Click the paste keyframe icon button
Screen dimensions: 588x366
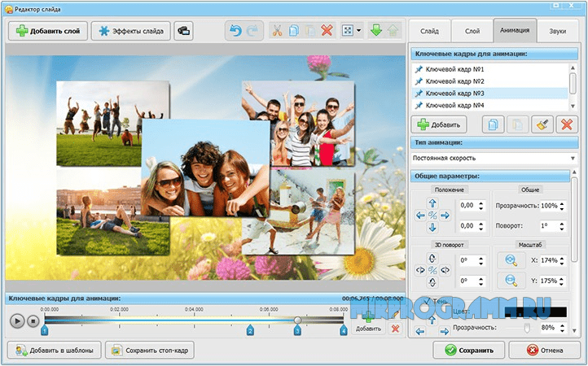(x=517, y=124)
